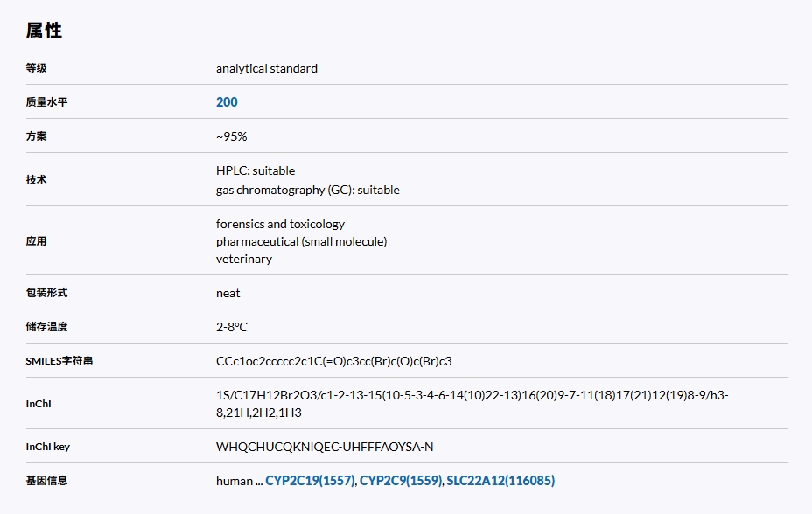The width and height of the screenshot is (812, 514).
Task: Click the neat packaging form value
Action: coord(228,293)
